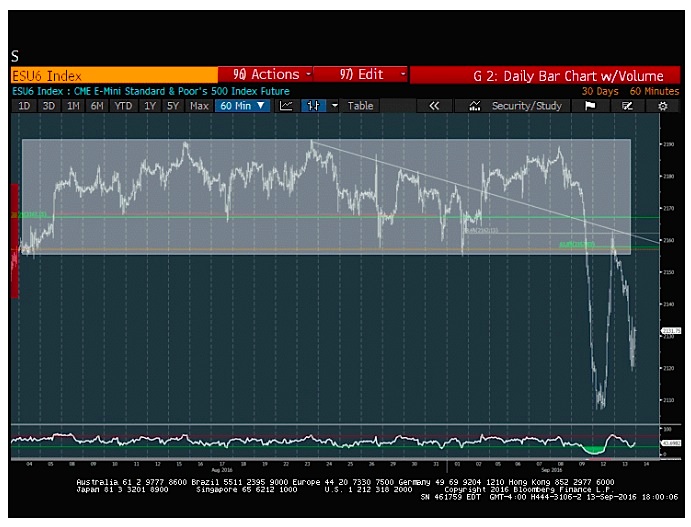
Task: Switch to line chart icon
Action: (286, 106)
